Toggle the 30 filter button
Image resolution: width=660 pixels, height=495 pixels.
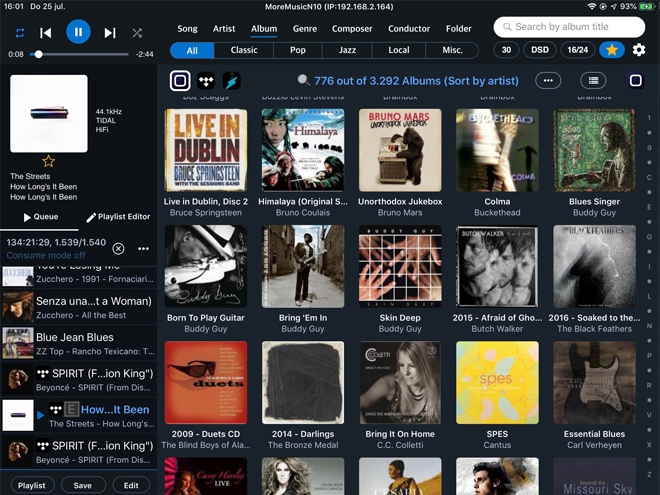tap(506, 50)
